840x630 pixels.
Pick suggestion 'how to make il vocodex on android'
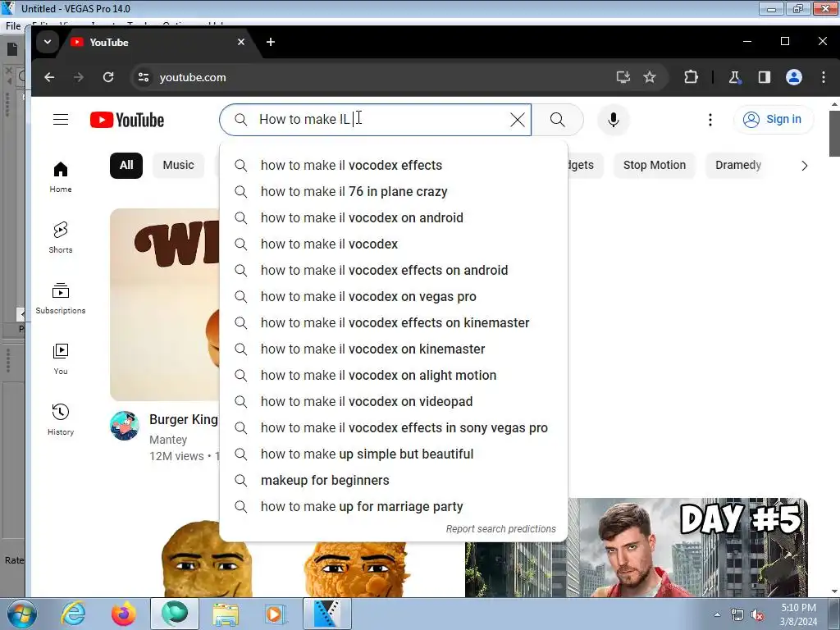(393, 217)
